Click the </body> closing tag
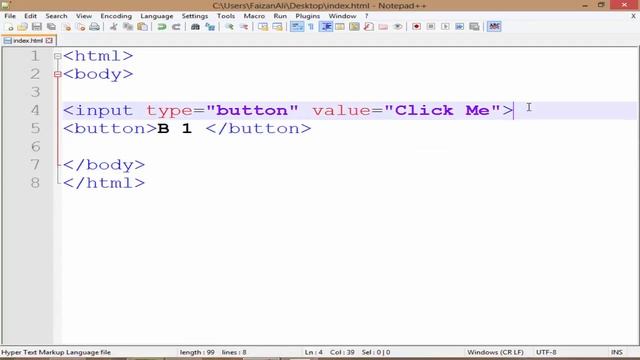This screenshot has height=360, width=640. [104, 165]
